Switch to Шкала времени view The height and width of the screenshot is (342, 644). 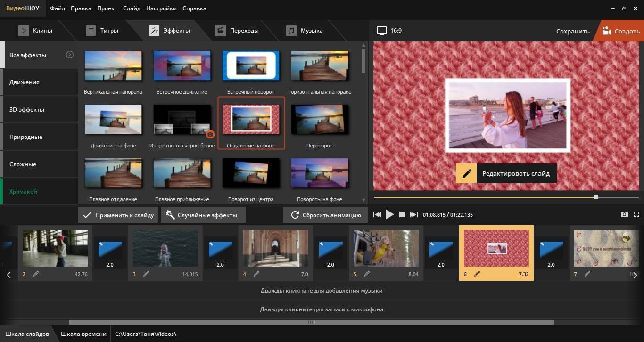(x=83, y=334)
